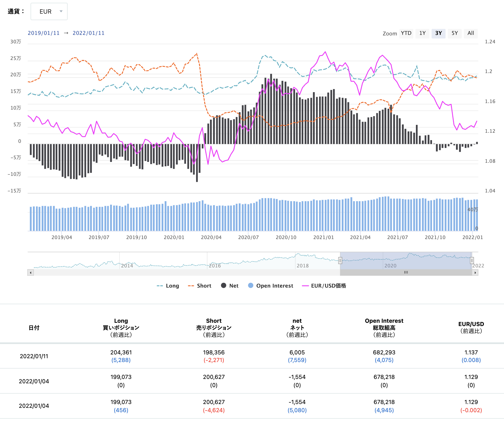Click the 2019/04 x-axis label
Image resolution: width=504 pixels, height=422 pixels.
pyautogui.click(x=62, y=237)
